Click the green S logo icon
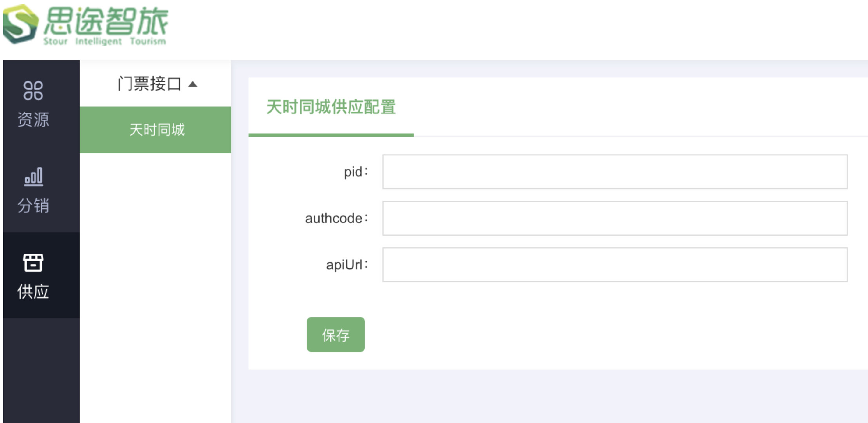 pos(21,24)
